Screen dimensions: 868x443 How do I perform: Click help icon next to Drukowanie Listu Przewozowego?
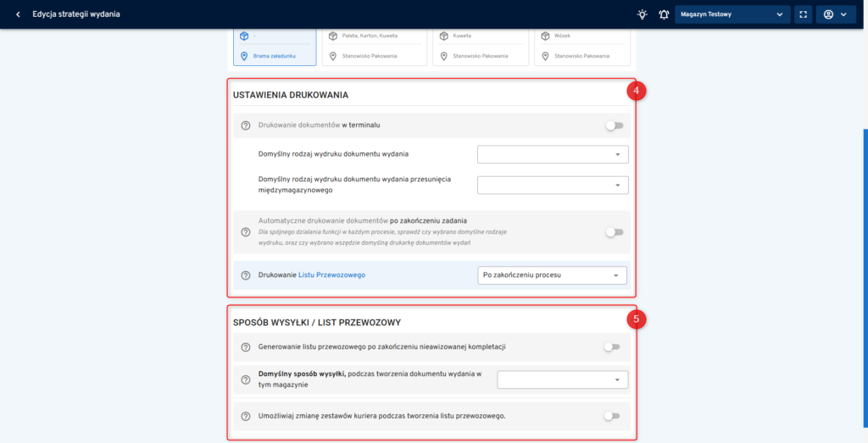246,275
